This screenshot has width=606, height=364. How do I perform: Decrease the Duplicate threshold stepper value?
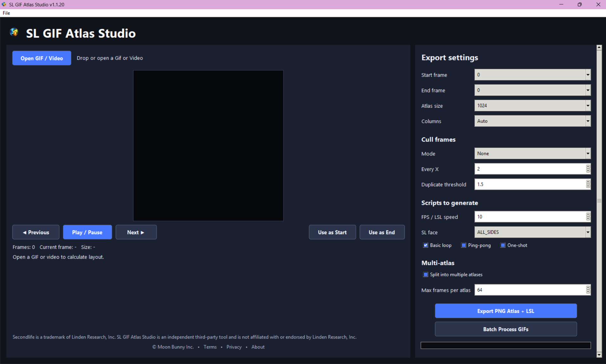pos(588,186)
